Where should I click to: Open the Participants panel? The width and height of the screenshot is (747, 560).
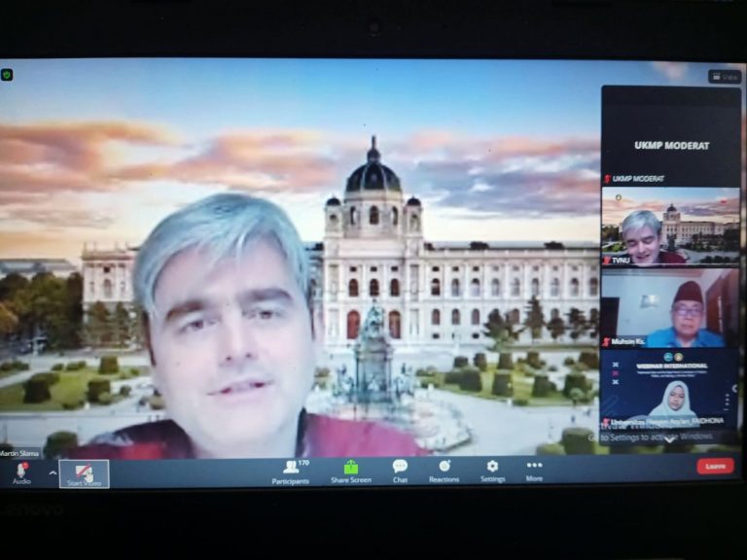click(290, 472)
